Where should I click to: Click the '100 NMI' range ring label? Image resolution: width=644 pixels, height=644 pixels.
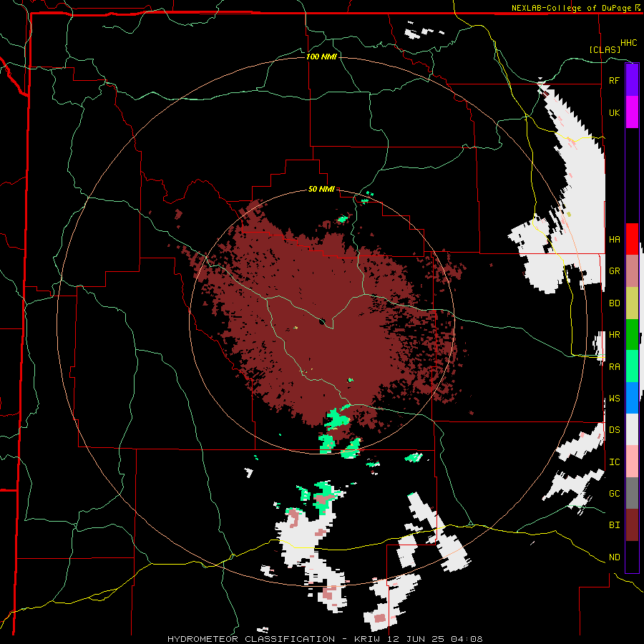(x=321, y=57)
